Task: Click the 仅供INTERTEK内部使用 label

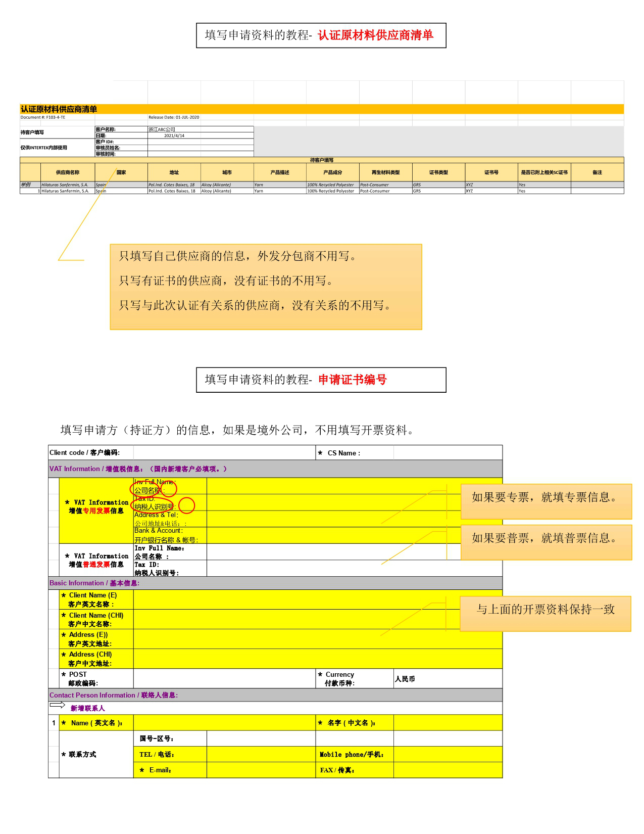Action: click(44, 148)
